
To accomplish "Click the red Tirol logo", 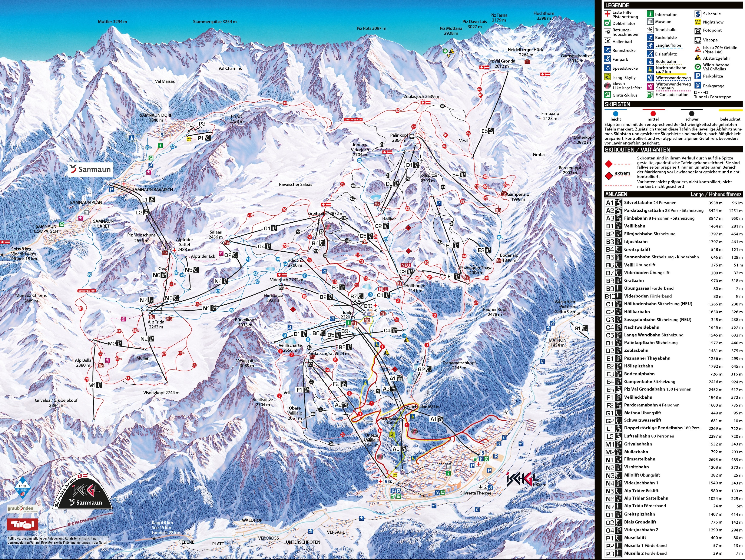I will [x=23, y=524].
